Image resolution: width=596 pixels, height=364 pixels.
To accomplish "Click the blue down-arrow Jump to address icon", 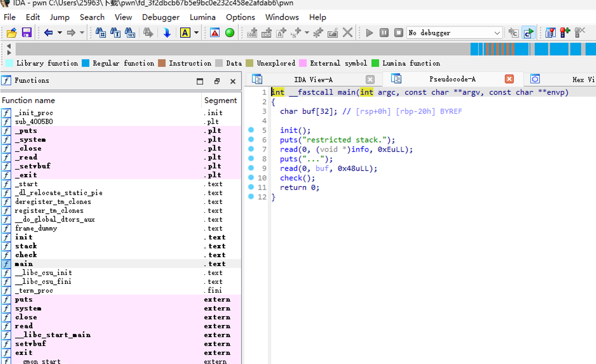I will click(167, 33).
